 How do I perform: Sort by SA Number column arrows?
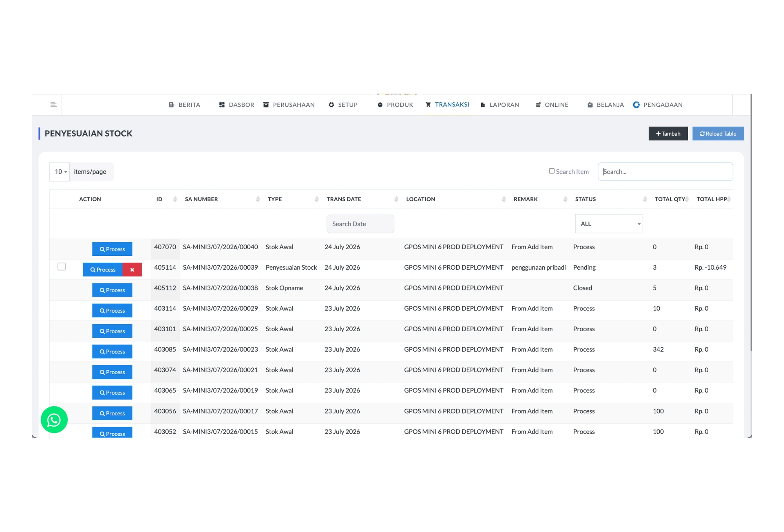[258, 199]
